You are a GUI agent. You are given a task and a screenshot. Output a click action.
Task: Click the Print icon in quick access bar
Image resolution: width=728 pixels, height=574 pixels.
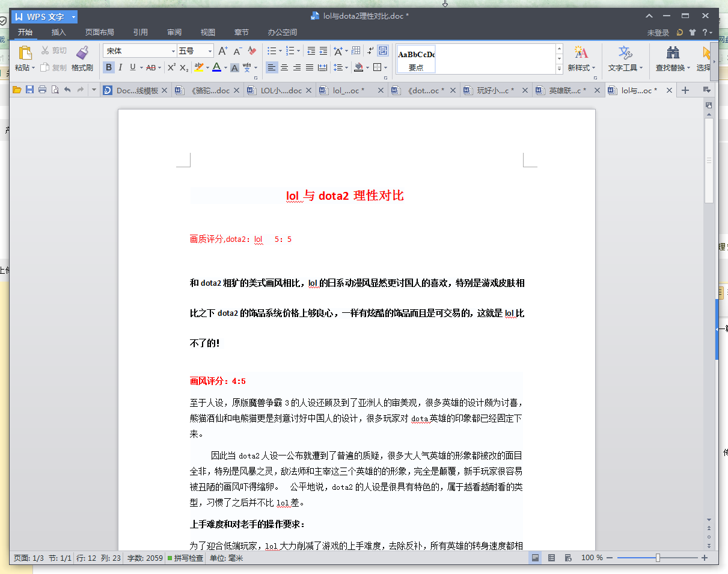[x=42, y=90]
